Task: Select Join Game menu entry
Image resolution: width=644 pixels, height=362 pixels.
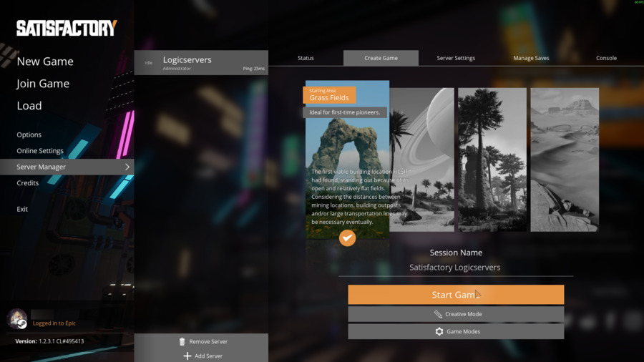Action: tap(43, 84)
